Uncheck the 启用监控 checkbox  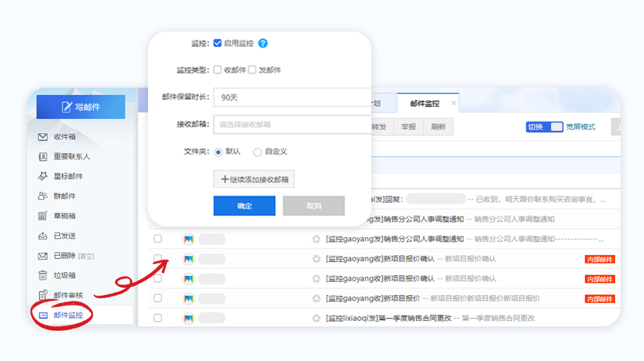pos(218,43)
